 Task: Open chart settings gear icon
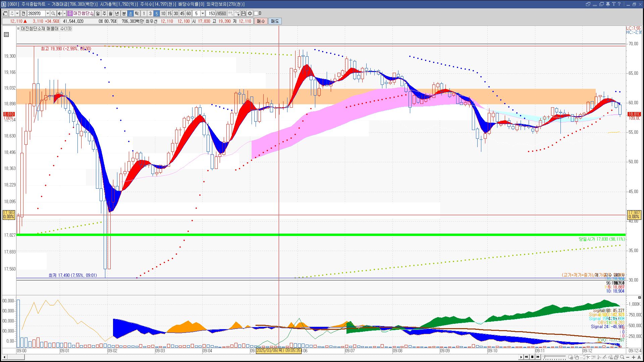[250, 13]
